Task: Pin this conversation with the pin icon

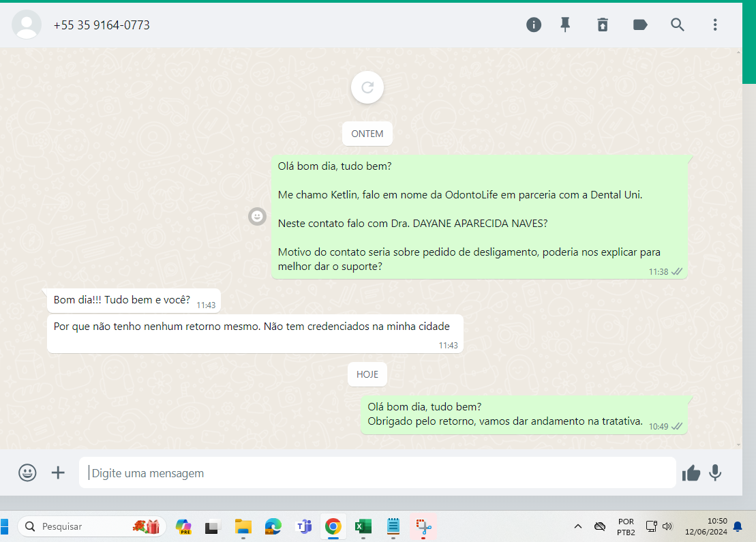Action: (565, 25)
